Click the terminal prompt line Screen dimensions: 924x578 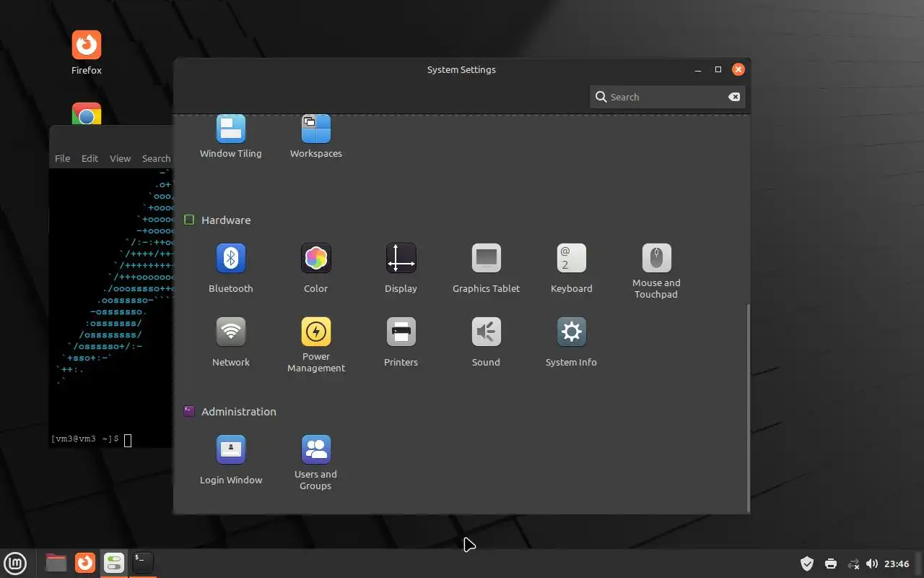[x=91, y=439]
